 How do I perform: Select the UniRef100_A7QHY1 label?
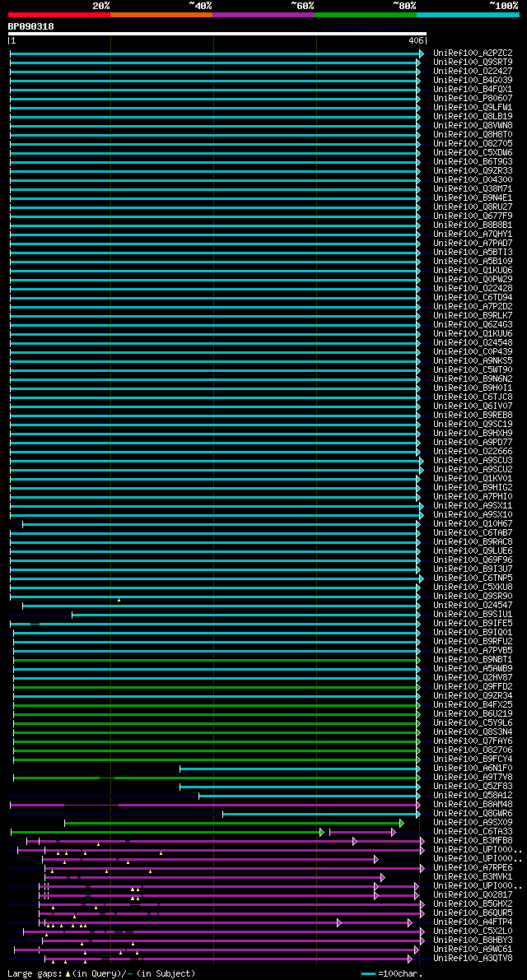(x=473, y=235)
